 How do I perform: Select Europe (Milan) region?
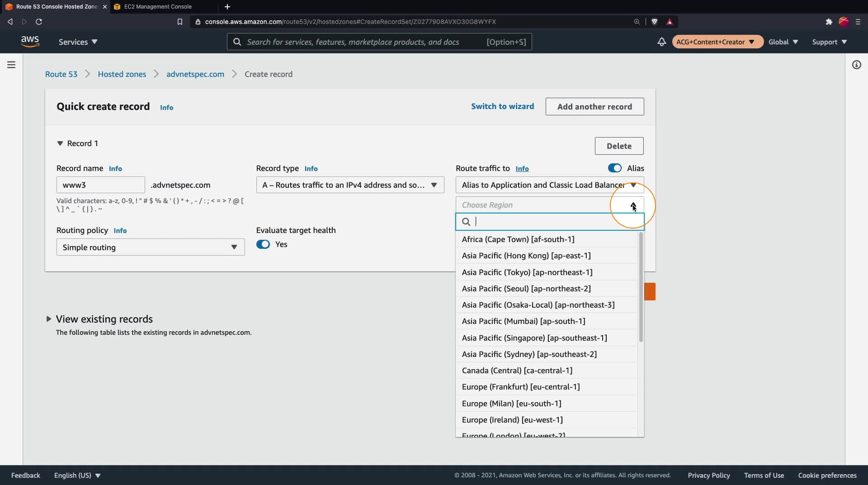(546, 404)
